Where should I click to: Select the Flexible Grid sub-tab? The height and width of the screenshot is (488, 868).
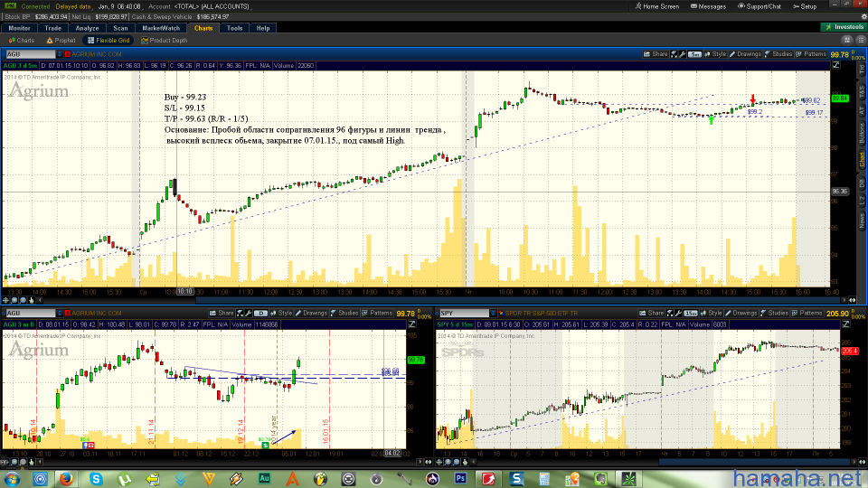pyautogui.click(x=108, y=41)
